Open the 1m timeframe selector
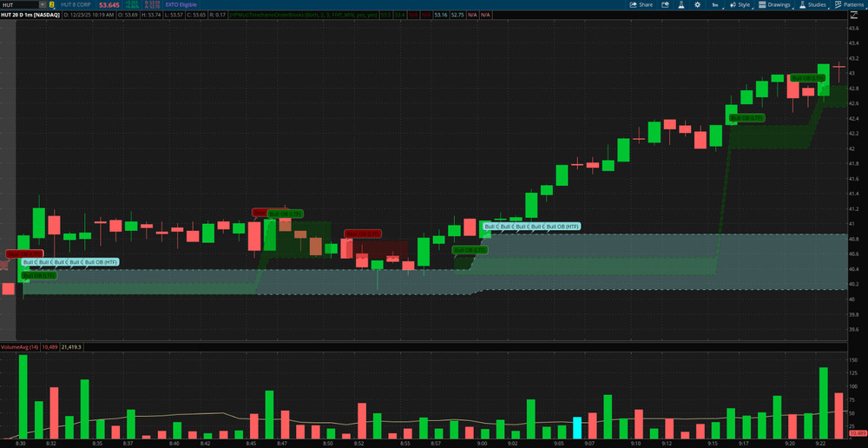 tap(714, 4)
